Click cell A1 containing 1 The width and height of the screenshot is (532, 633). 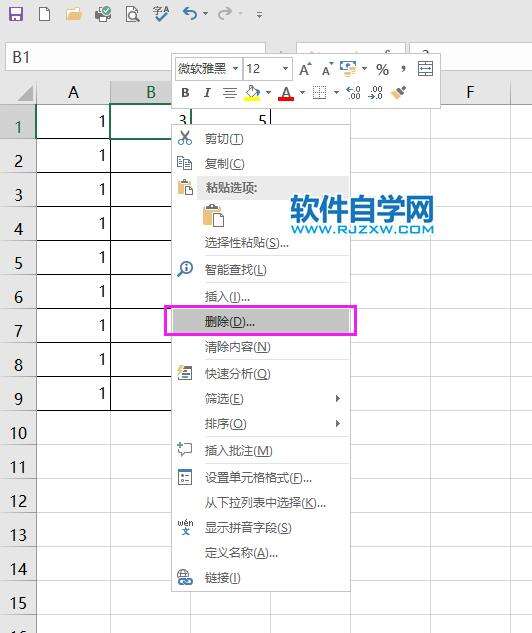pos(73,122)
